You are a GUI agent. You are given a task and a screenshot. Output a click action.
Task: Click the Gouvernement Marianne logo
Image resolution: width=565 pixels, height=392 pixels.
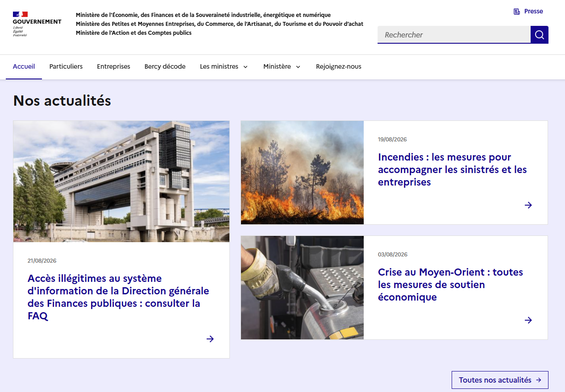(37, 24)
